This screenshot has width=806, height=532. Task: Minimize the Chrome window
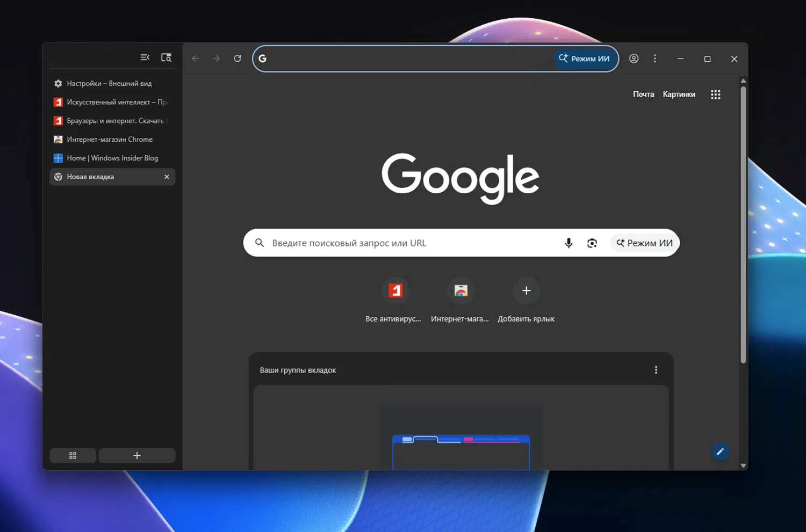coord(680,59)
